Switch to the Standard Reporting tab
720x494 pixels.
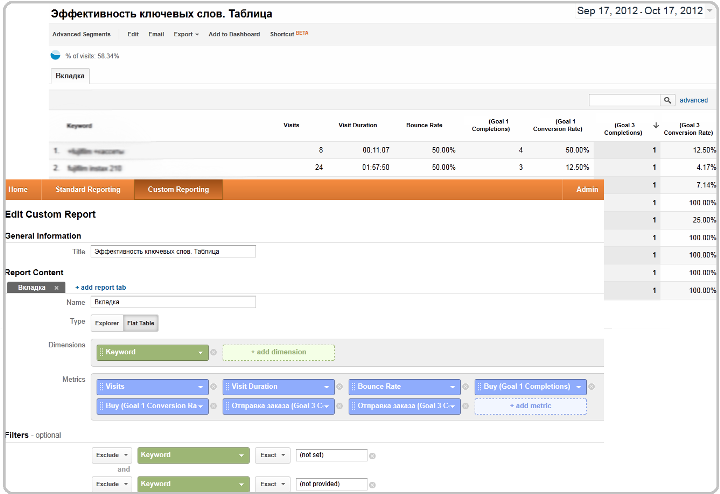88,189
